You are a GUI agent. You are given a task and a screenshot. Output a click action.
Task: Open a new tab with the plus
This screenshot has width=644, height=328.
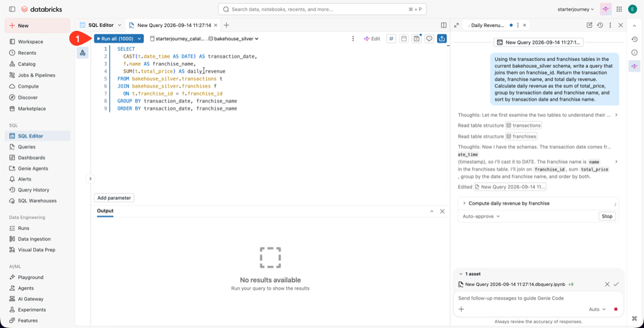point(226,26)
